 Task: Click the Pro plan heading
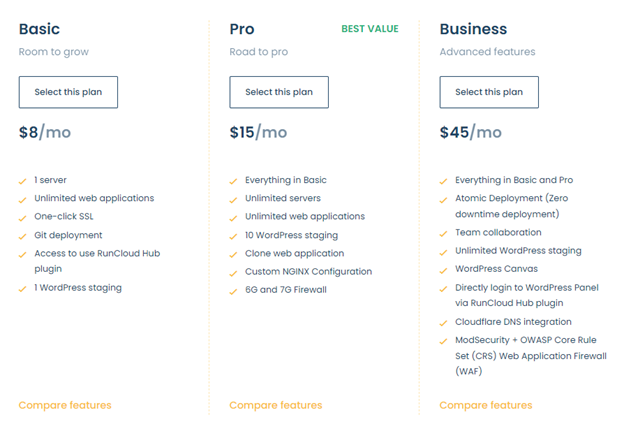pos(242,29)
